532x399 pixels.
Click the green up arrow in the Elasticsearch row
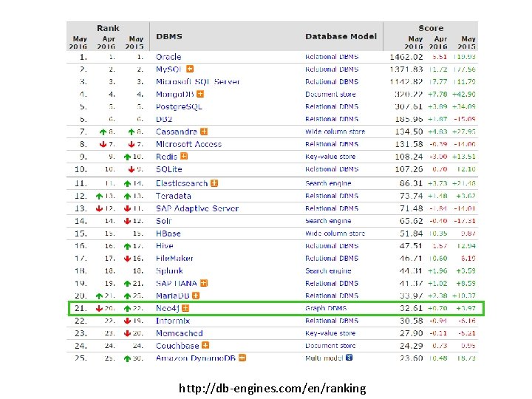pos(127,183)
